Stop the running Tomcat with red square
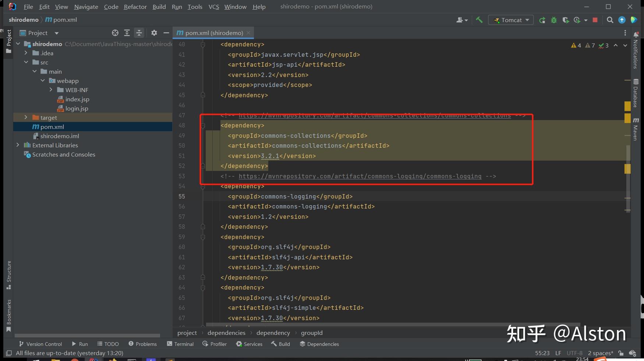This screenshot has height=361, width=644. pyautogui.click(x=595, y=20)
